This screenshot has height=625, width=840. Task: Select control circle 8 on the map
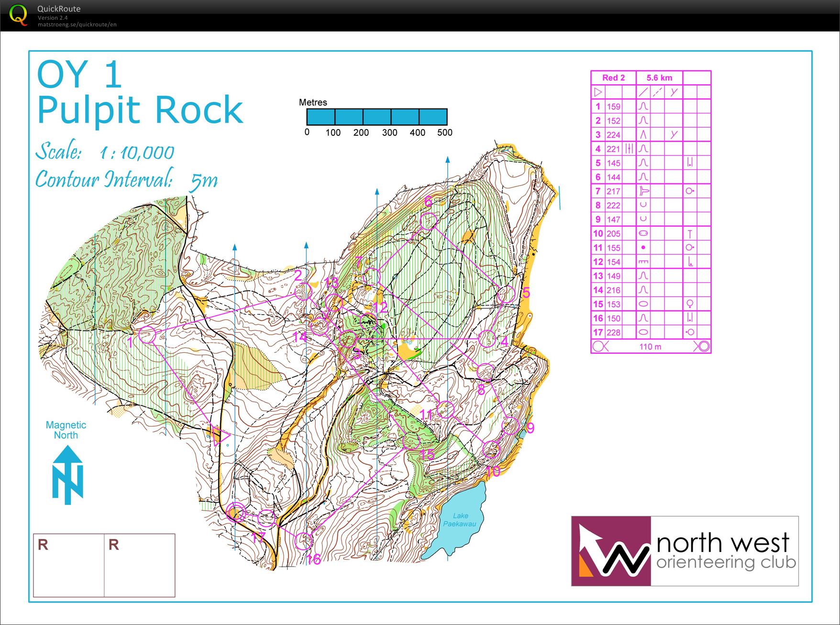(x=485, y=372)
